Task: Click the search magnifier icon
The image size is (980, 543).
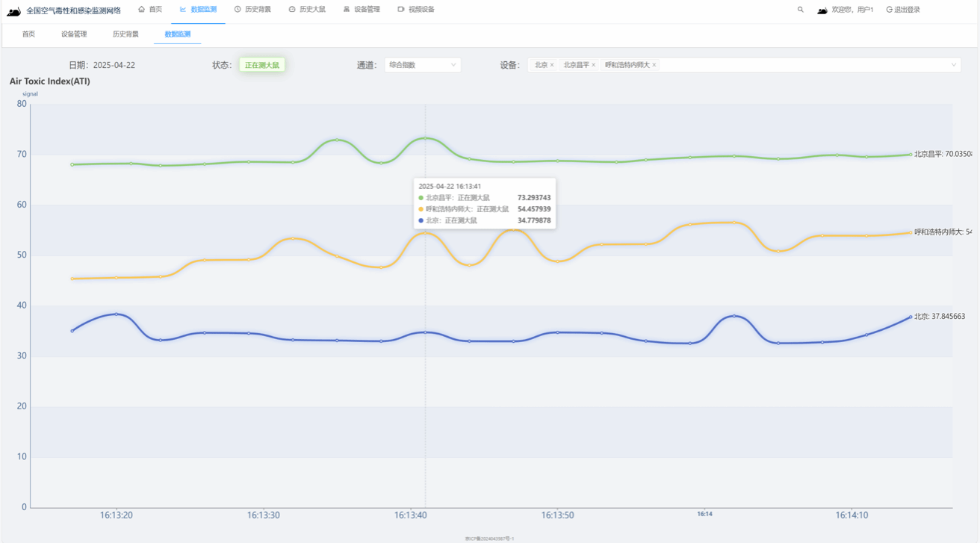Action: [x=800, y=10]
